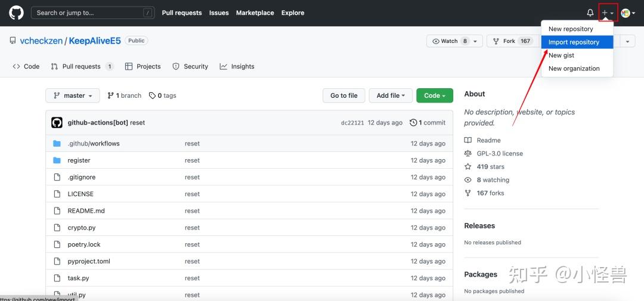Screen dimensions: 644x301
Task: Click the branch icon beside 1 branch
Action: (x=110, y=96)
